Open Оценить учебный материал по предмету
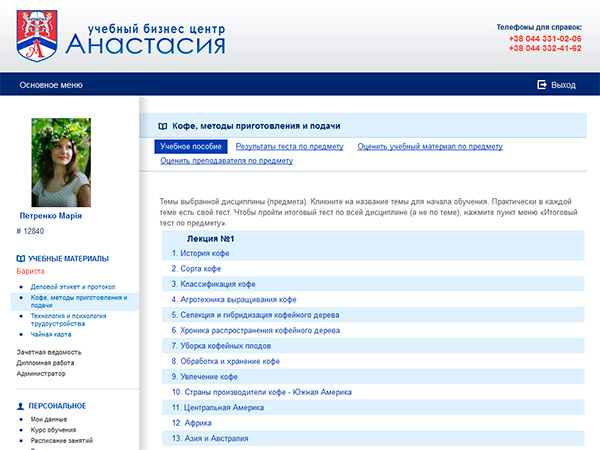The width and height of the screenshot is (600, 450). point(429,147)
